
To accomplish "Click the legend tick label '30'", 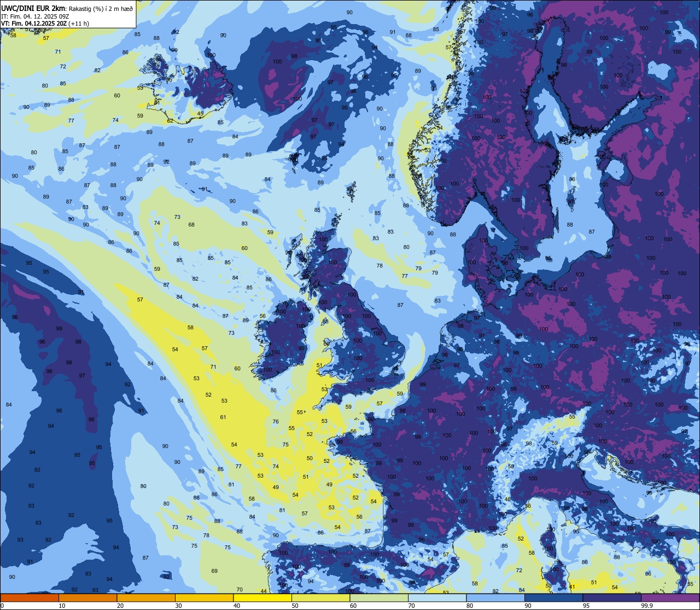I will coord(178,606).
